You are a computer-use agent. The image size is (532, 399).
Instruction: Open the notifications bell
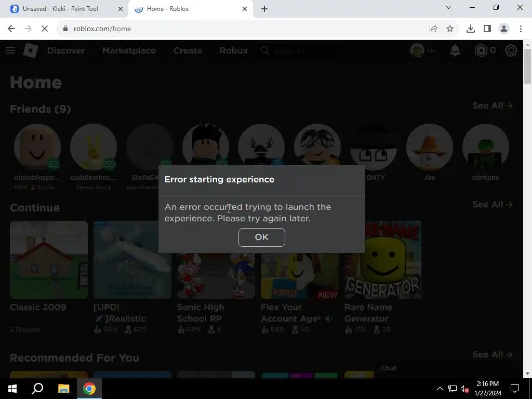click(455, 50)
